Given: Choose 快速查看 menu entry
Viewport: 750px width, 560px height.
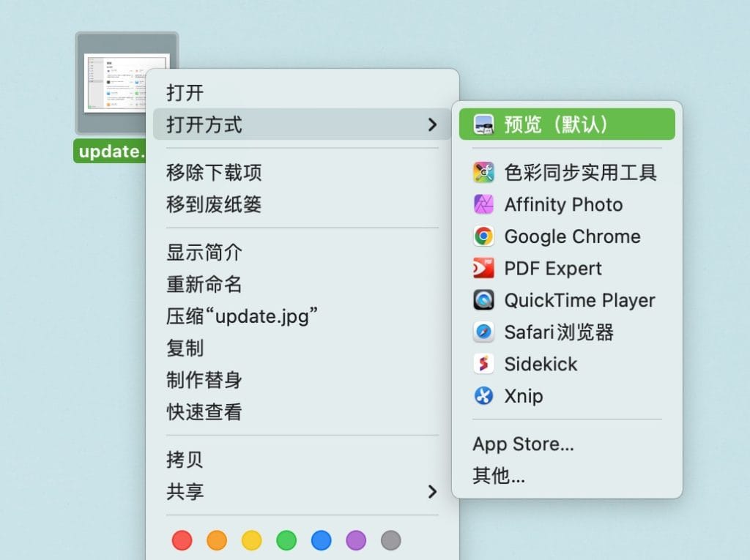Looking at the screenshot, I should coord(302,412).
